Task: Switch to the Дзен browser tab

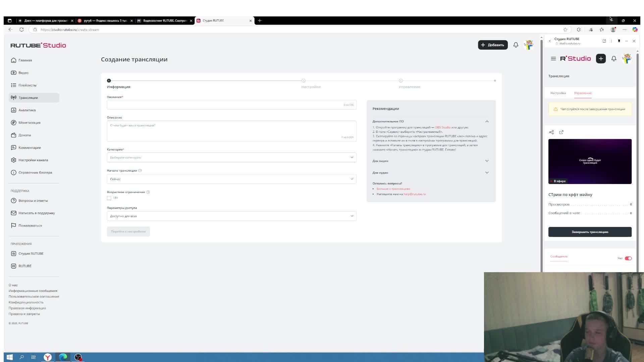Action: 46,21
